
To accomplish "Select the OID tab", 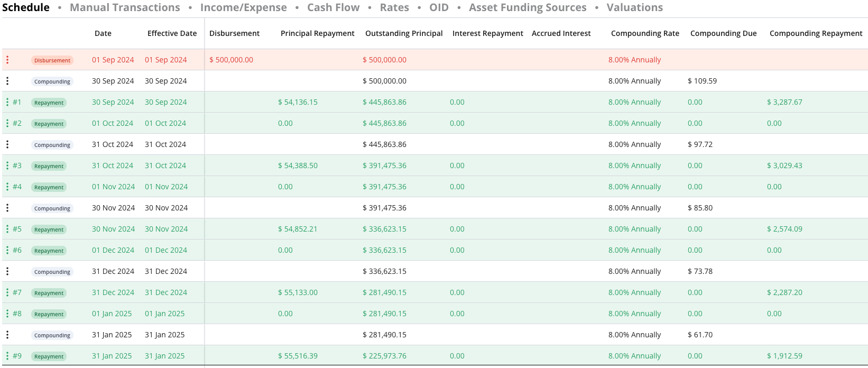I will pyautogui.click(x=439, y=7).
